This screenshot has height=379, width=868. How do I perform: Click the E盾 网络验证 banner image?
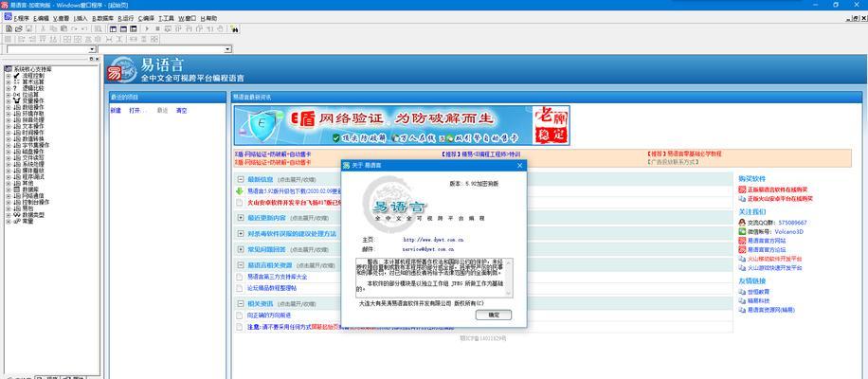coord(402,125)
